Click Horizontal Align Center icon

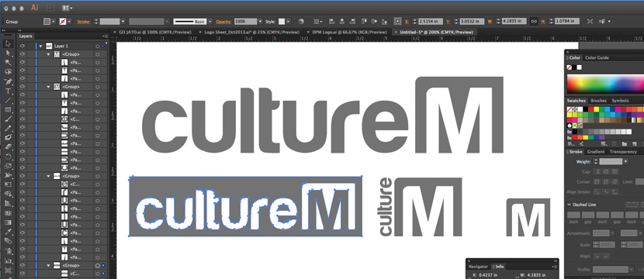coord(341,22)
